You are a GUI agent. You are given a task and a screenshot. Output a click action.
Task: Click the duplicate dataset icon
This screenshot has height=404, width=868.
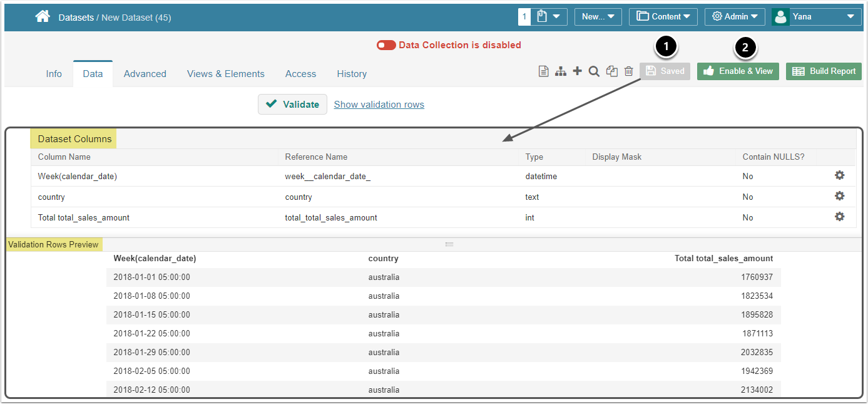pyautogui.click(x=611, y=71)
